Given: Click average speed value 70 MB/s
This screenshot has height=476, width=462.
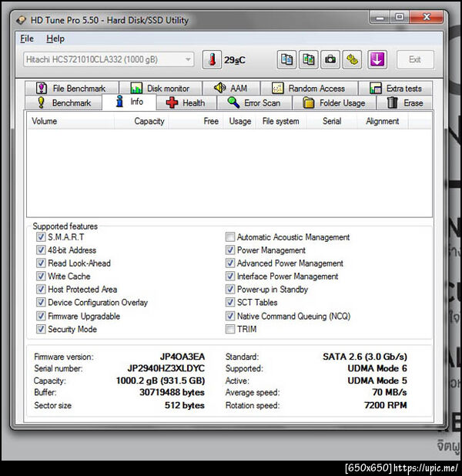Looking at the screenshot, I should [390, 393].
